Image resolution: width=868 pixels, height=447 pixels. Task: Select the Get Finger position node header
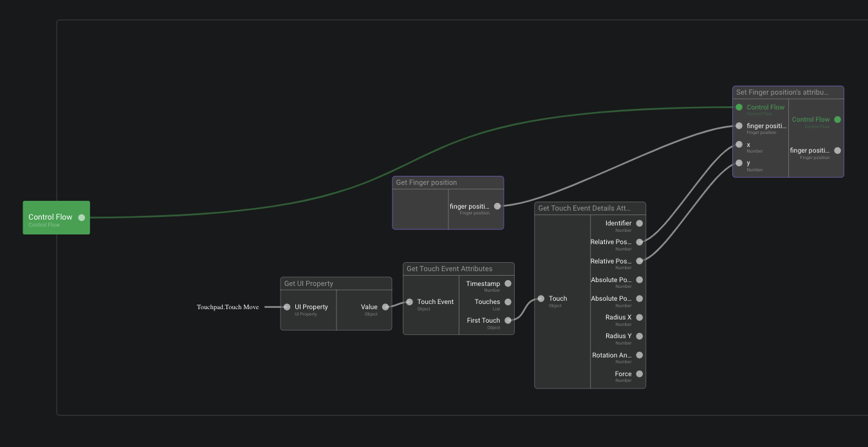click(448, 183)
